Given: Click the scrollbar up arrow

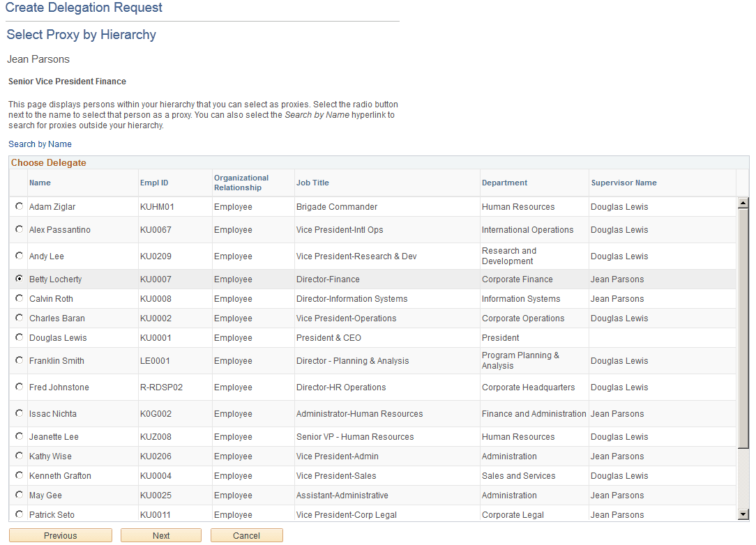Looking at the screenshot, I should [x=743, y=201].
